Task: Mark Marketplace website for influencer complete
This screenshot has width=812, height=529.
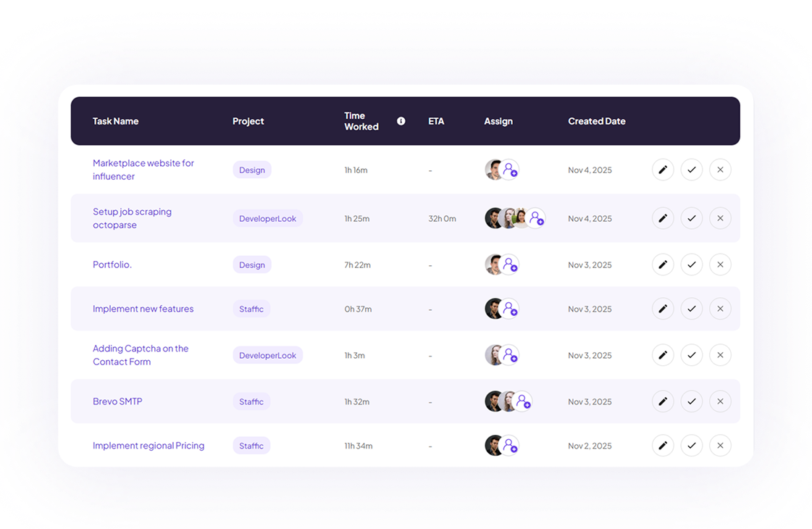Action: [692, 170]
